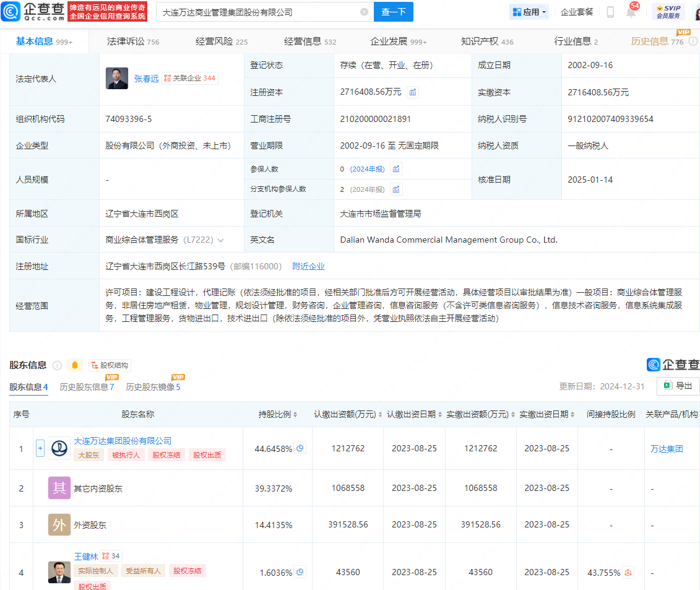
Task: Select the 股东信息 4 sub-tab
Action: point(28,387)
